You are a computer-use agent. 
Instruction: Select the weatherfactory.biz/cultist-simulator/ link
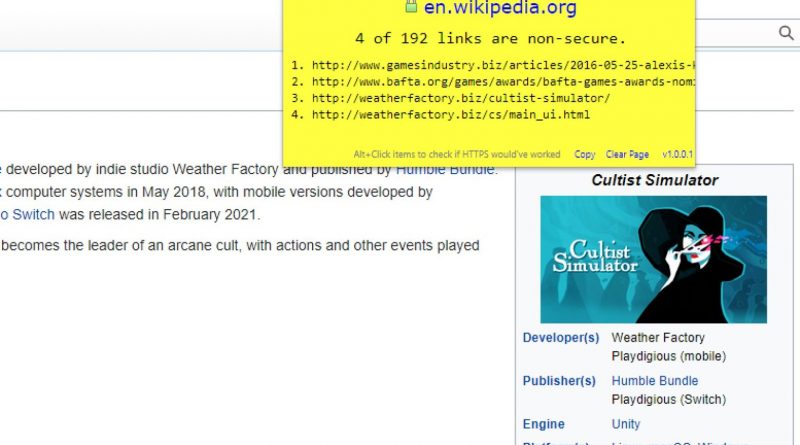(461, 98)
